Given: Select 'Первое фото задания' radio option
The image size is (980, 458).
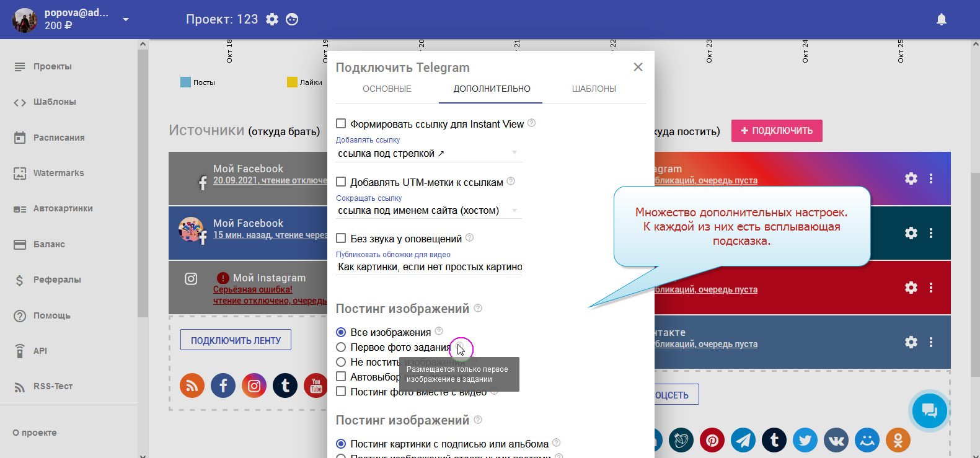Looking at the screenshot, I should [341, 347].
